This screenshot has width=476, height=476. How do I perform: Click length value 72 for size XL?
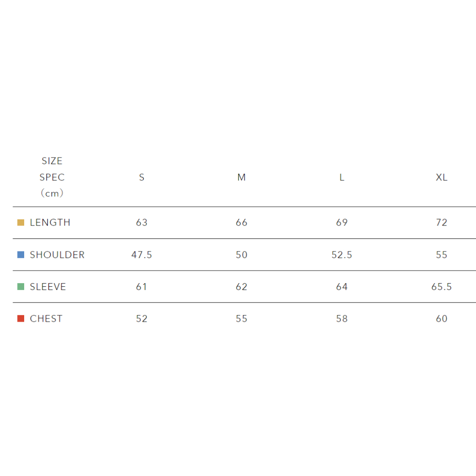click(x=442, y=223)
